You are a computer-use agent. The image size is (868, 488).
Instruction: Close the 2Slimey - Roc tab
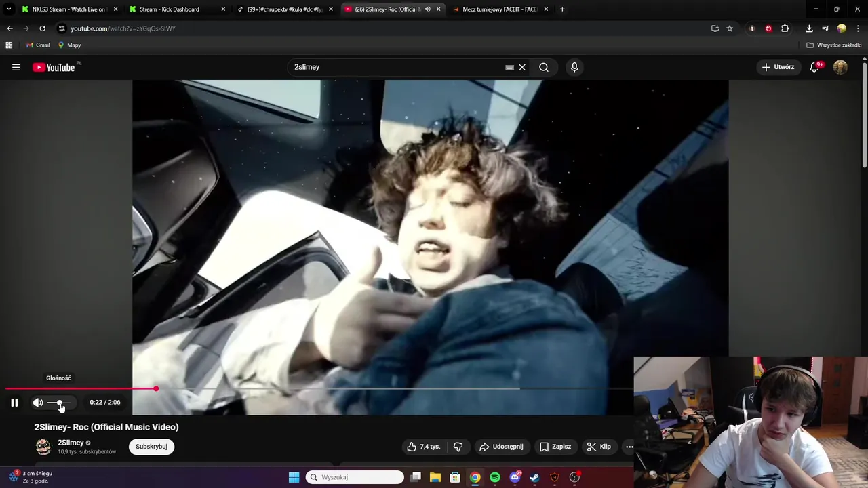tap(438, 9)
